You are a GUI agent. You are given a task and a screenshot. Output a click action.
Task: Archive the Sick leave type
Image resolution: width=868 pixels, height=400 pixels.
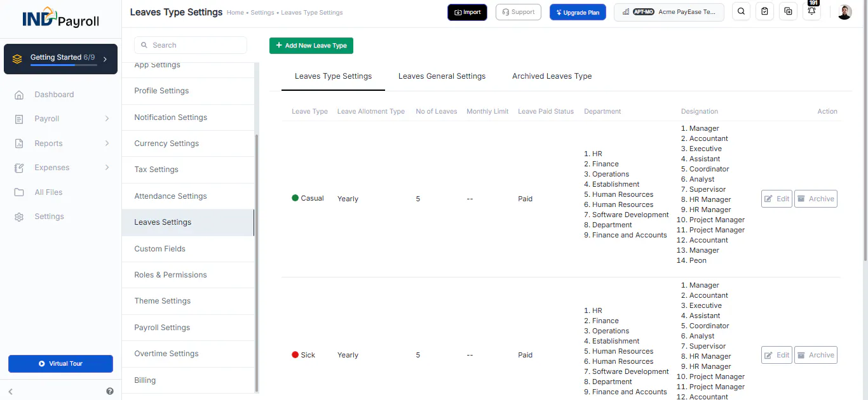click(816, 355)
